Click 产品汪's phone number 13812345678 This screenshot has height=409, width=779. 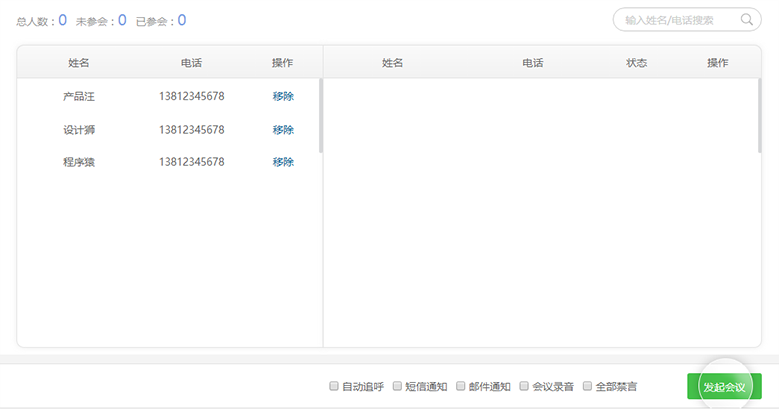[192, 96]
